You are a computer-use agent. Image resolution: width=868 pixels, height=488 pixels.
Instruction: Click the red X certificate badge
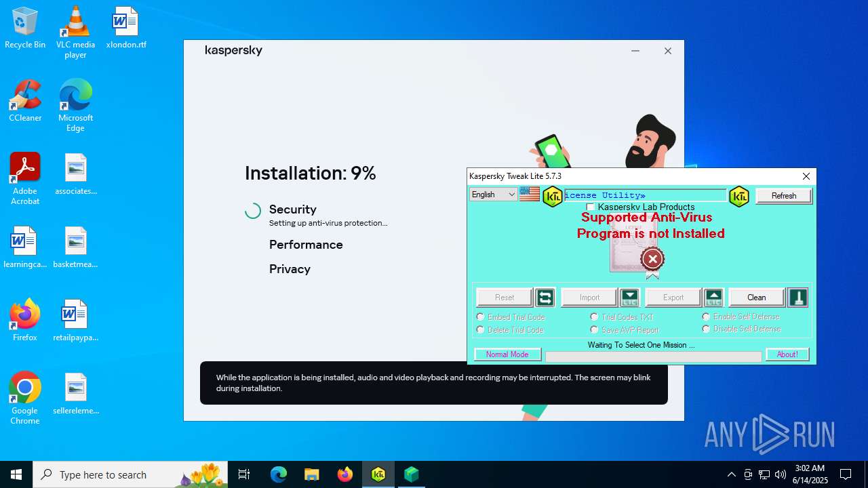pos(652,259)
